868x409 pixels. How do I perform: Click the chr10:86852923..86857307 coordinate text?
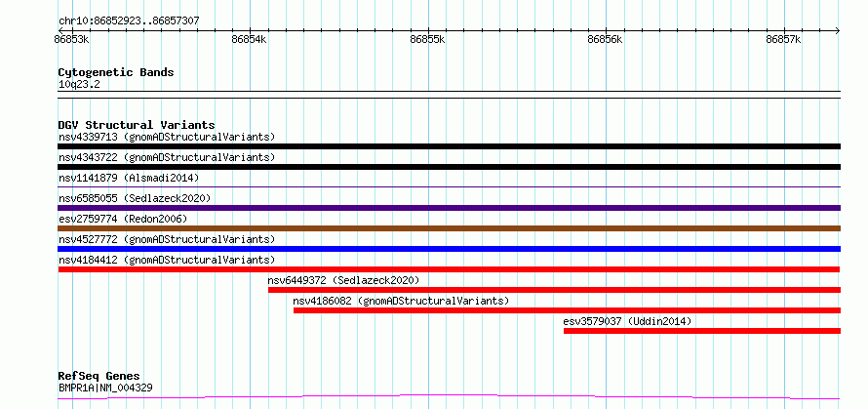[129, 21]
